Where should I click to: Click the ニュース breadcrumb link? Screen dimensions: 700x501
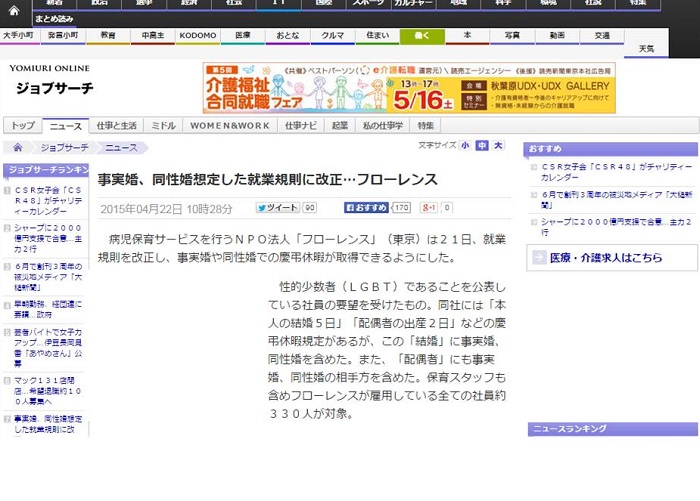[121, 147]
